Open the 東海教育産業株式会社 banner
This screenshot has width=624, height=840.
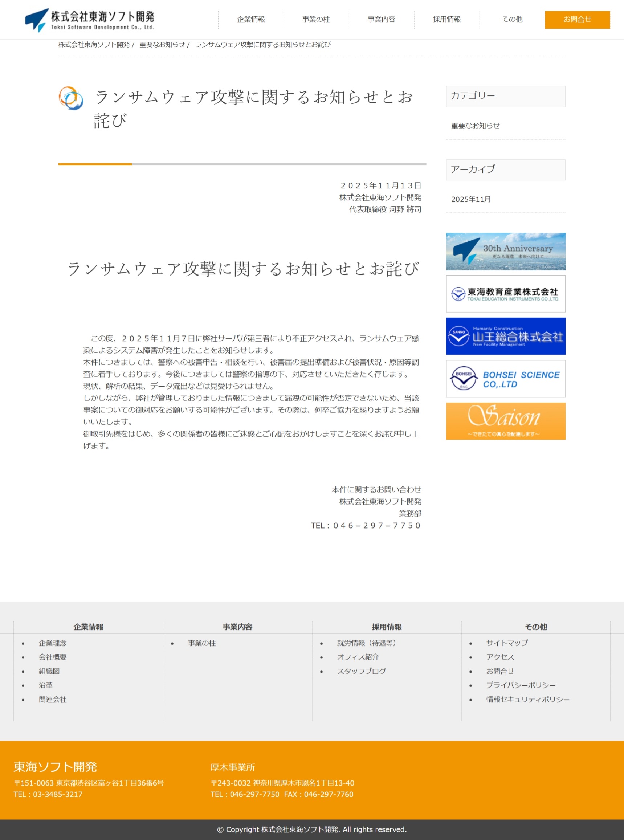[505, 293]
